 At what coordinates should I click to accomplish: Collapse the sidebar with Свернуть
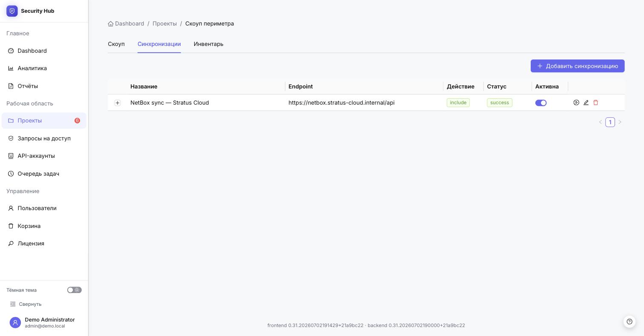point(26,304)
